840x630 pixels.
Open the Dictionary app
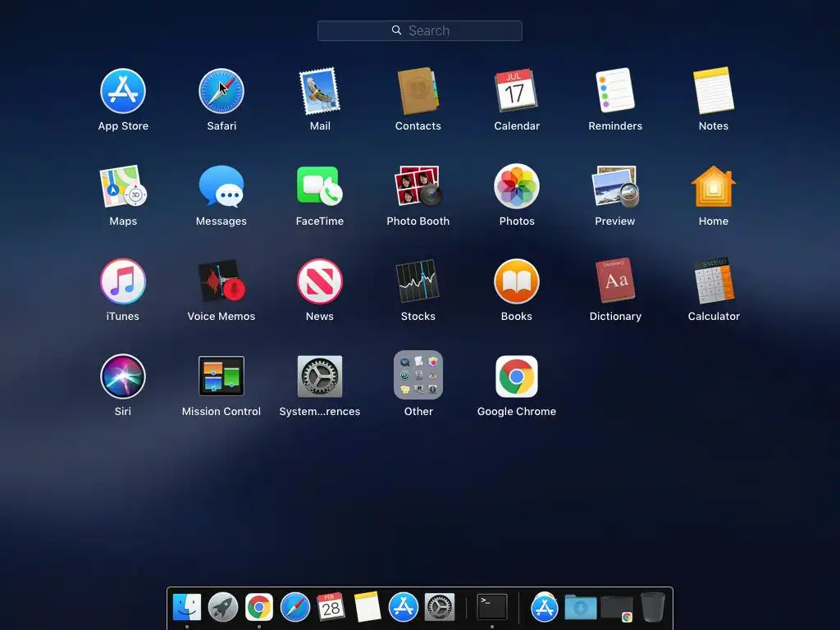(x=615, y=281)
